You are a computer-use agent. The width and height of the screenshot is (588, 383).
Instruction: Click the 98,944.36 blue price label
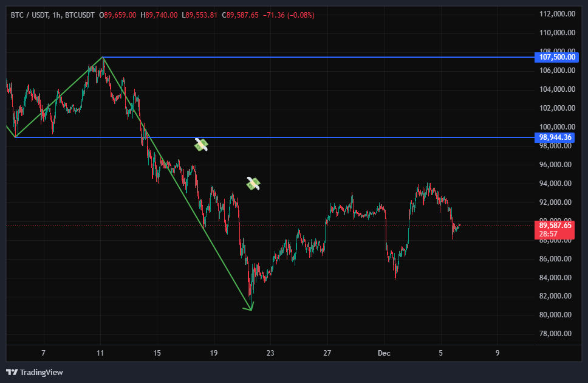555,137
